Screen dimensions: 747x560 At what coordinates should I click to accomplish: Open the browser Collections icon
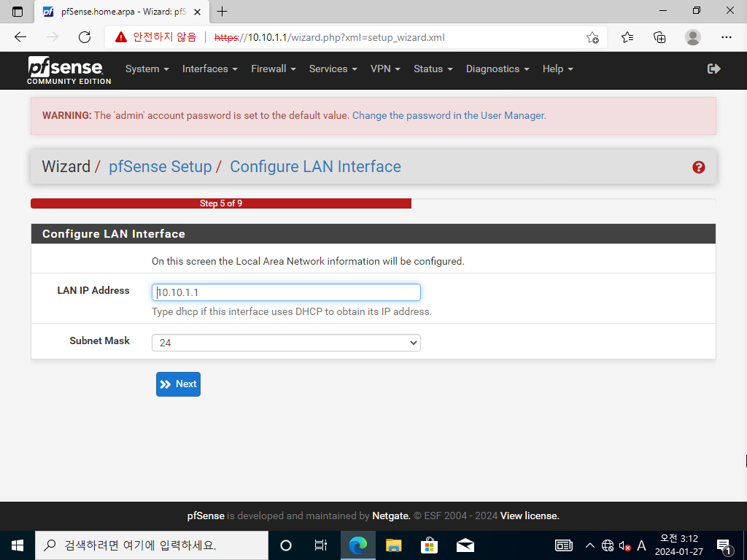tap(659, 37)
